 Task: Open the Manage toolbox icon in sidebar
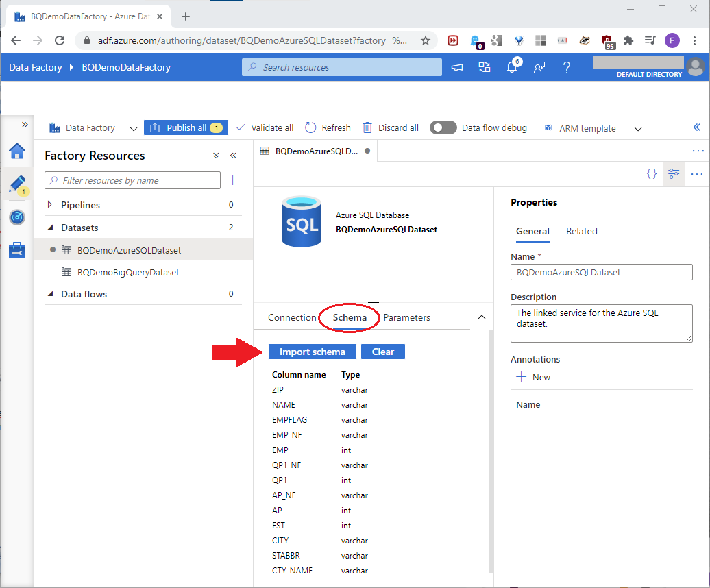click(17, 250)
